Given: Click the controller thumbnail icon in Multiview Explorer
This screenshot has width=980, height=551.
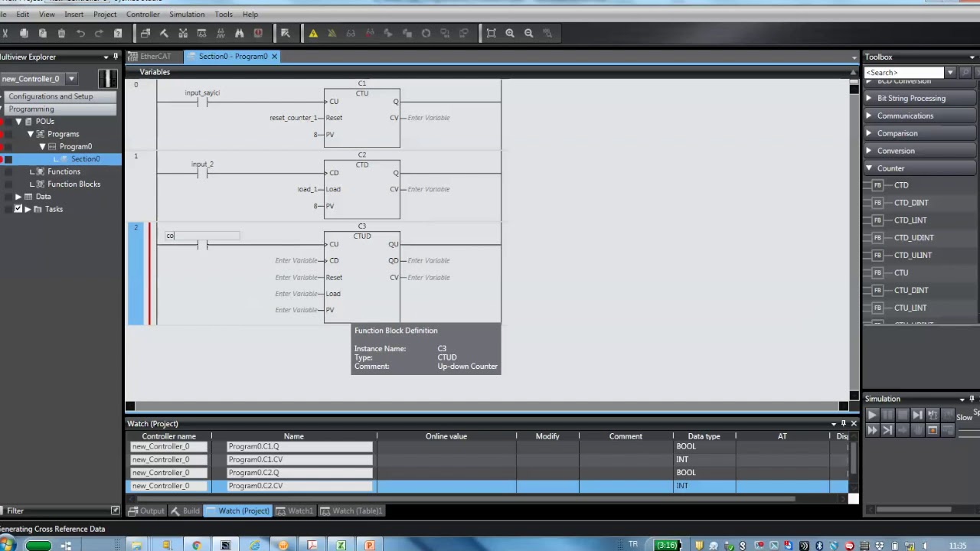Looking at the screenshot, I should 108,78.
